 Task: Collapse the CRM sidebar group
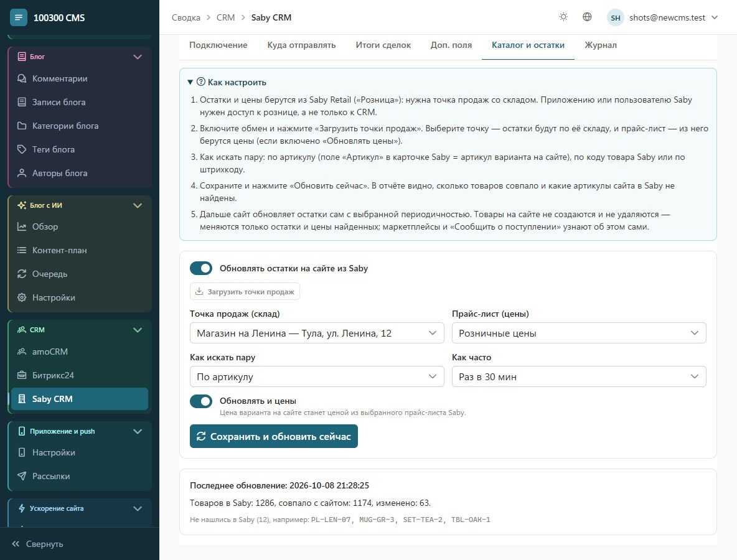(137, 330)
